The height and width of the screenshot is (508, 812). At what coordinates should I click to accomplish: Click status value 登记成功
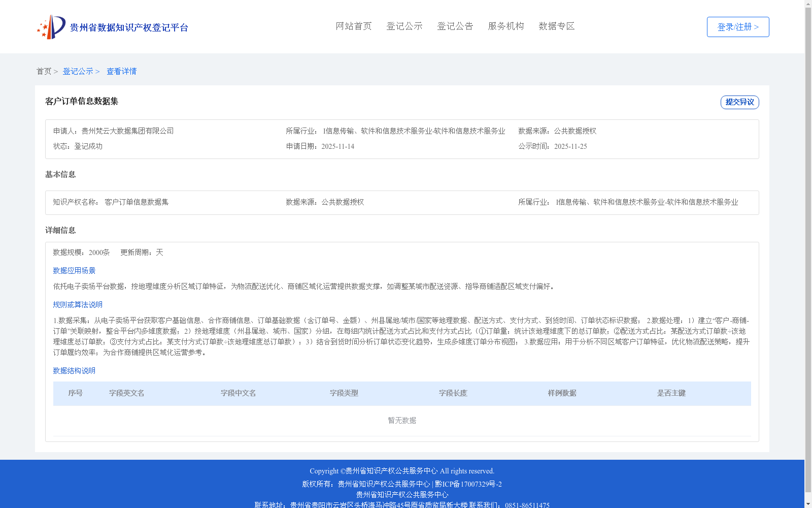coord(88,146)
